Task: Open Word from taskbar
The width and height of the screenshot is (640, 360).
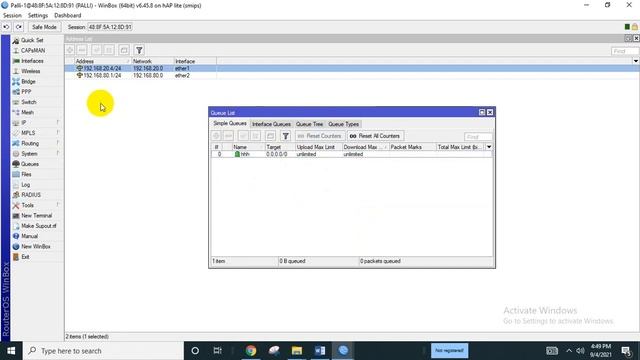Action: pyautogui.click(x=320, y=351)
